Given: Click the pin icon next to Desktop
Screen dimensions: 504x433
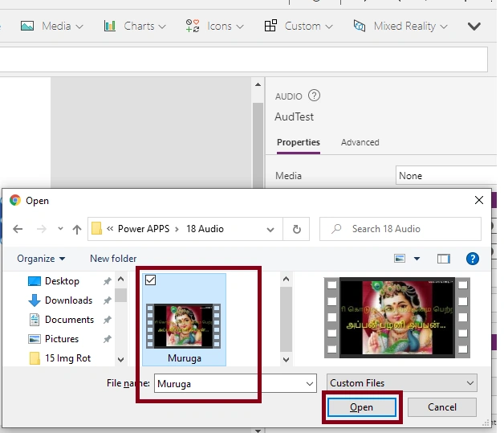Looking at the screenshot, I should (x=107, y=281).
